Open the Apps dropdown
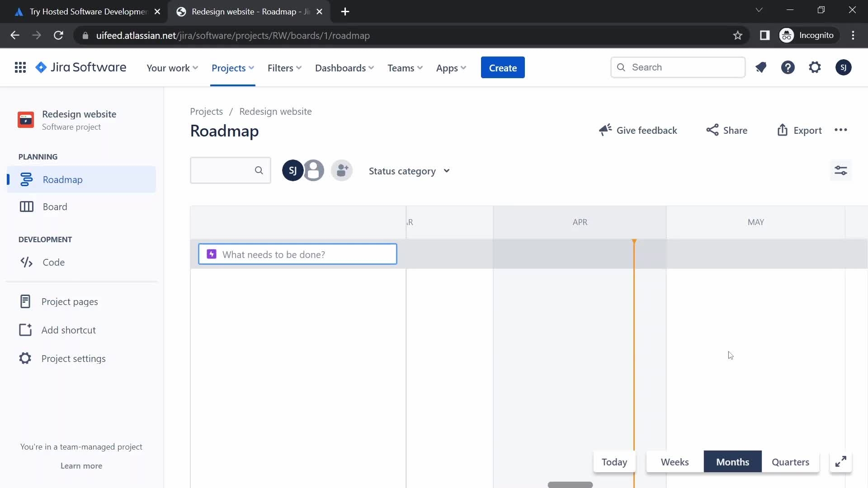The image size is (868, 488). (x=451, y=68)
